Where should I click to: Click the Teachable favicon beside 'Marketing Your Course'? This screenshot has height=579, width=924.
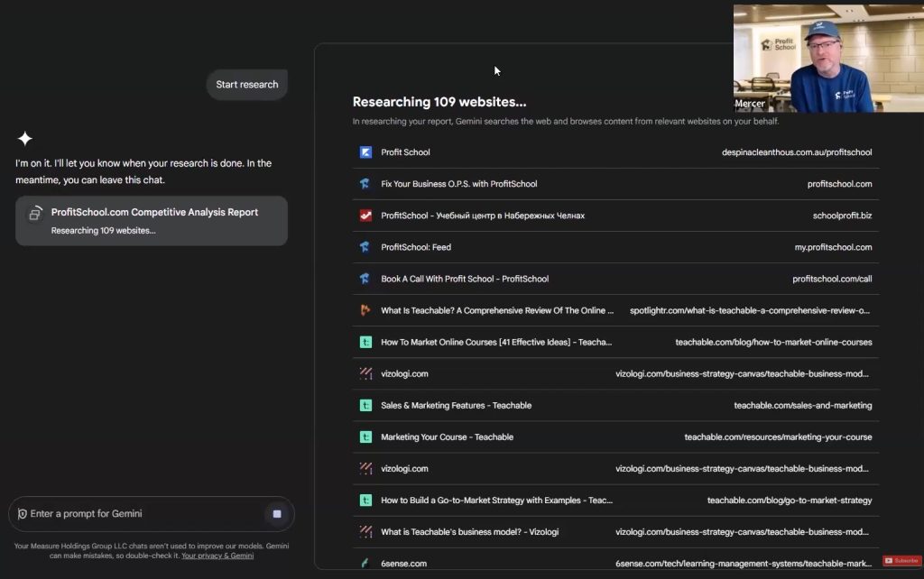click(366, 437)
